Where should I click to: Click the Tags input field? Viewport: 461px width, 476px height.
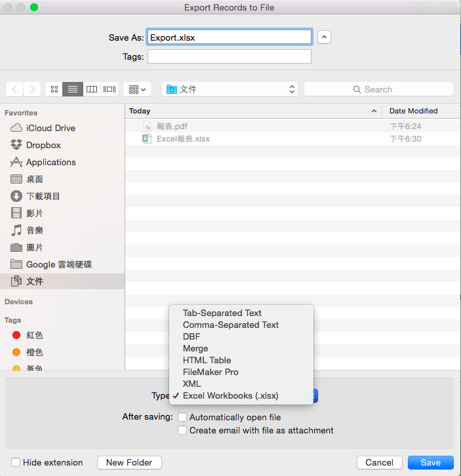pyautogui.click(x=230, y=56)
